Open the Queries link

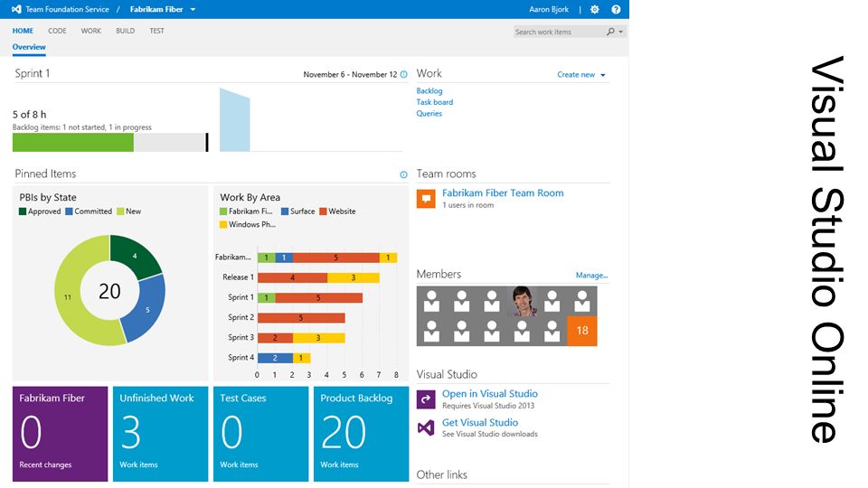(429, 114)
